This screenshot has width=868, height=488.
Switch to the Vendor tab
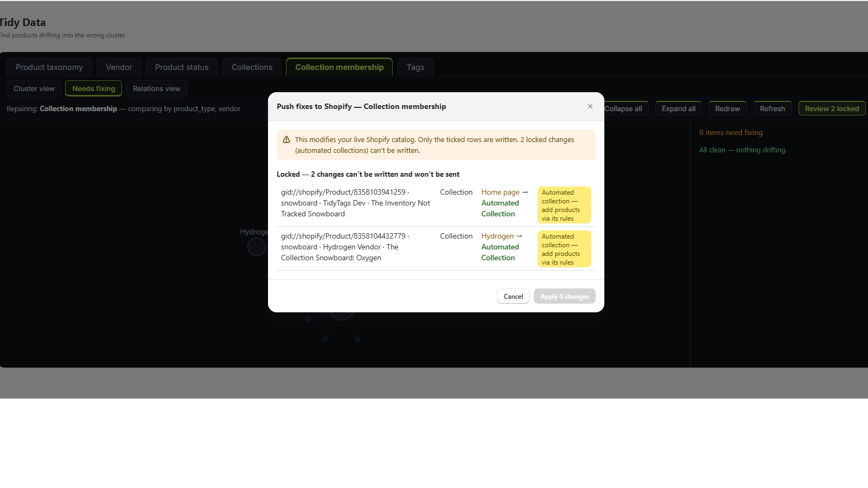(x=119, y=67)
